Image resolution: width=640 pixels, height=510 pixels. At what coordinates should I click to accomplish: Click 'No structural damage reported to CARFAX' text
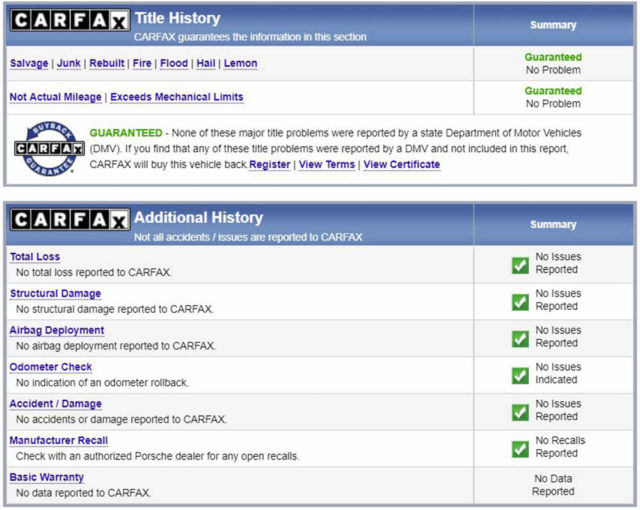(x=115, y=309)
